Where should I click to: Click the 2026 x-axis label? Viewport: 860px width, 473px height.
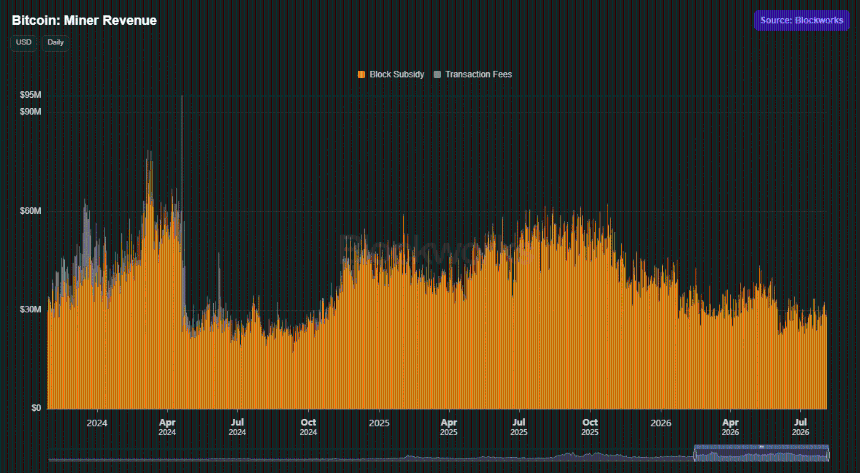(x=660, y=423)
